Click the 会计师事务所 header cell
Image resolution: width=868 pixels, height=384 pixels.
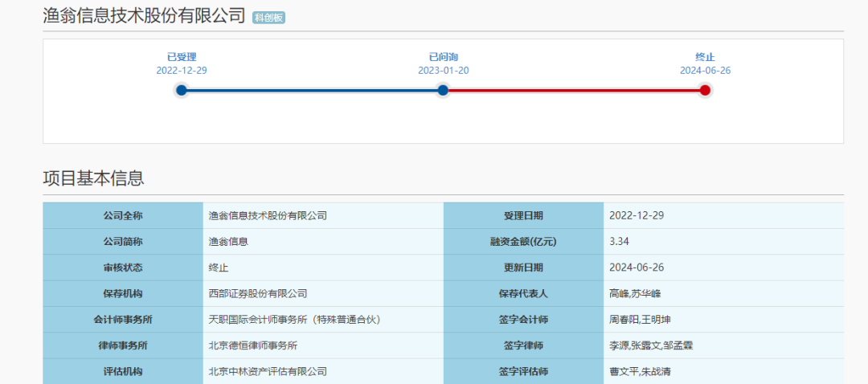(123, 320)
